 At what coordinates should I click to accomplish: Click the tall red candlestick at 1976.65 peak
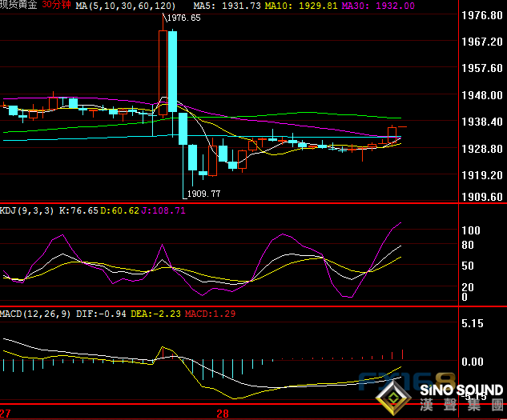coord(163,73)
